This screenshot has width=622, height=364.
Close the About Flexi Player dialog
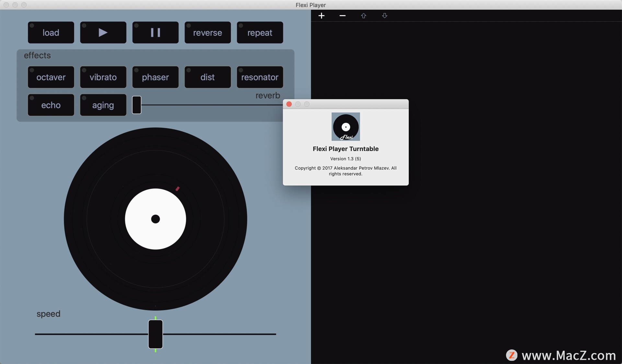click(289, 104)
